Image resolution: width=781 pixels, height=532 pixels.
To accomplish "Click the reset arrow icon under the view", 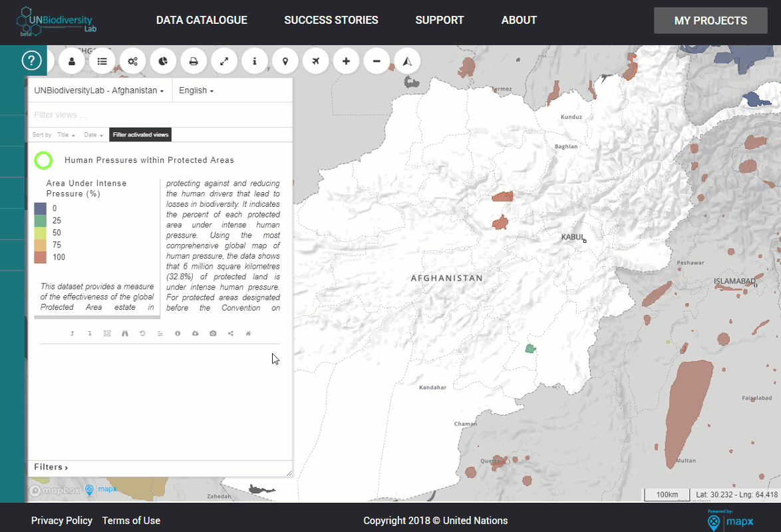I will click(x=142, y=333).
